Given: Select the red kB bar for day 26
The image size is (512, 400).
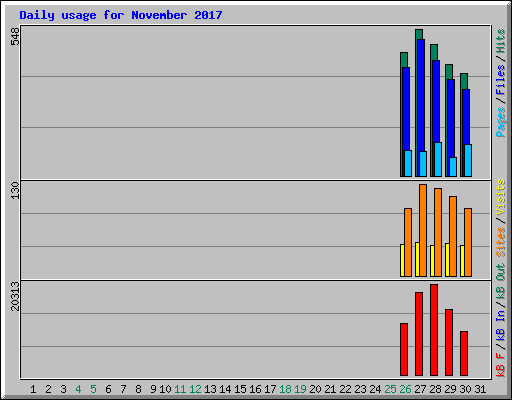Looking at the screenshot, I should tap(404, 349).
